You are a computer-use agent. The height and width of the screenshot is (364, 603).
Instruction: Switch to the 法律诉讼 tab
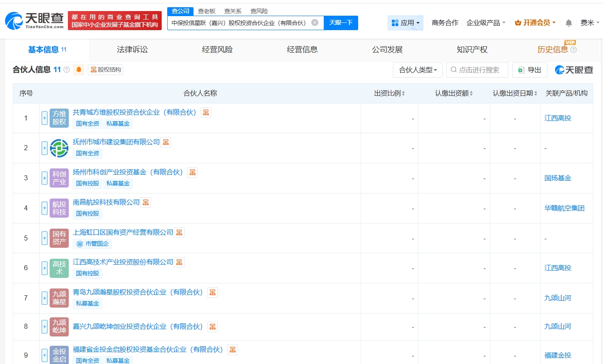point(132,50)
